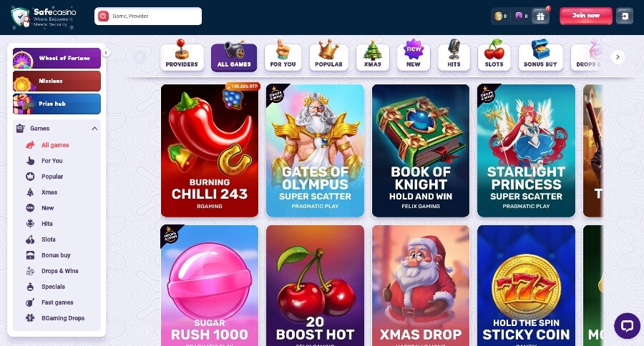This screenshot has width=644, height=346.
Task: Switch to the Popular crown tab
Action: [x=328, y=56]
